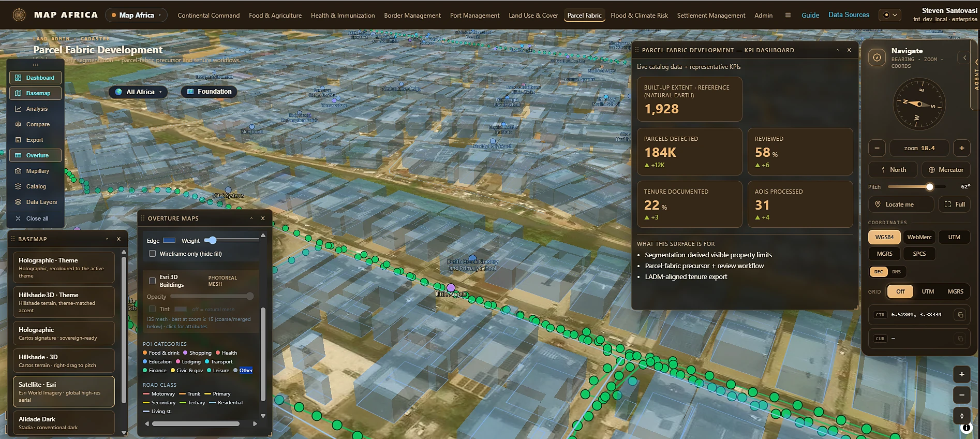Select the Compare sidebar tool
980x439 pixels.
(35, 124)
